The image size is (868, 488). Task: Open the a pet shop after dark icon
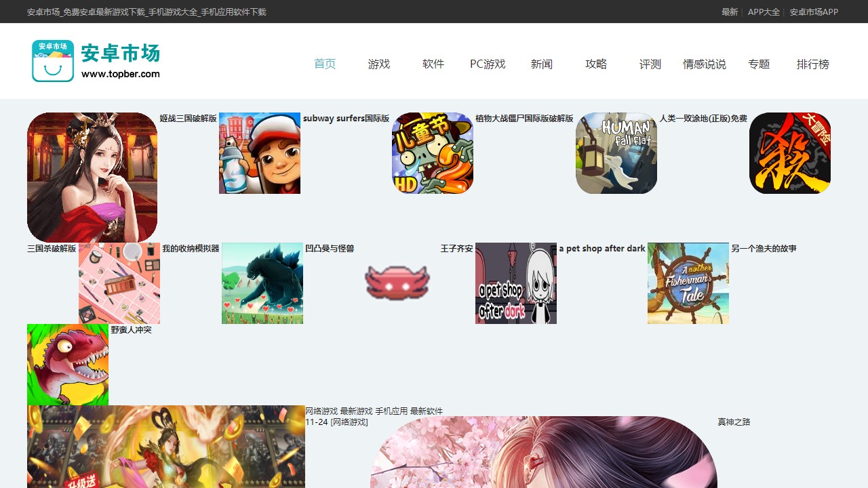[516, 283]
